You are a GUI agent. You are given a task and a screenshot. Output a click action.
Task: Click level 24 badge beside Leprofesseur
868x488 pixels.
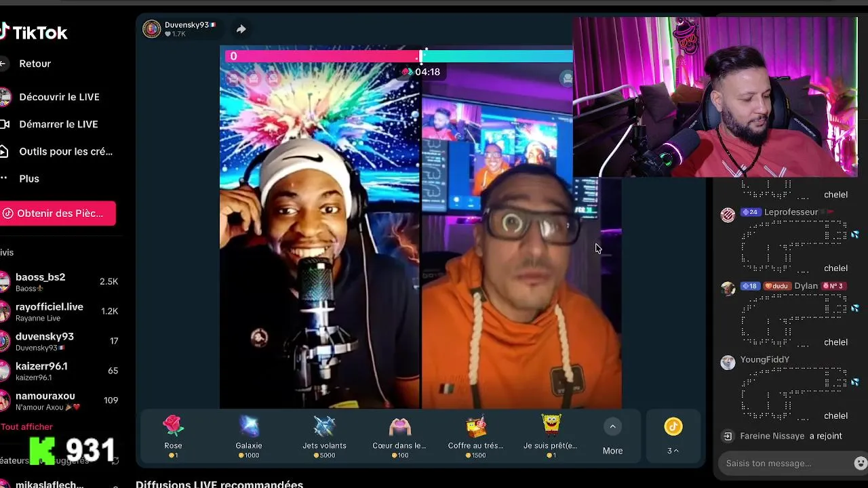click(750, 212)
